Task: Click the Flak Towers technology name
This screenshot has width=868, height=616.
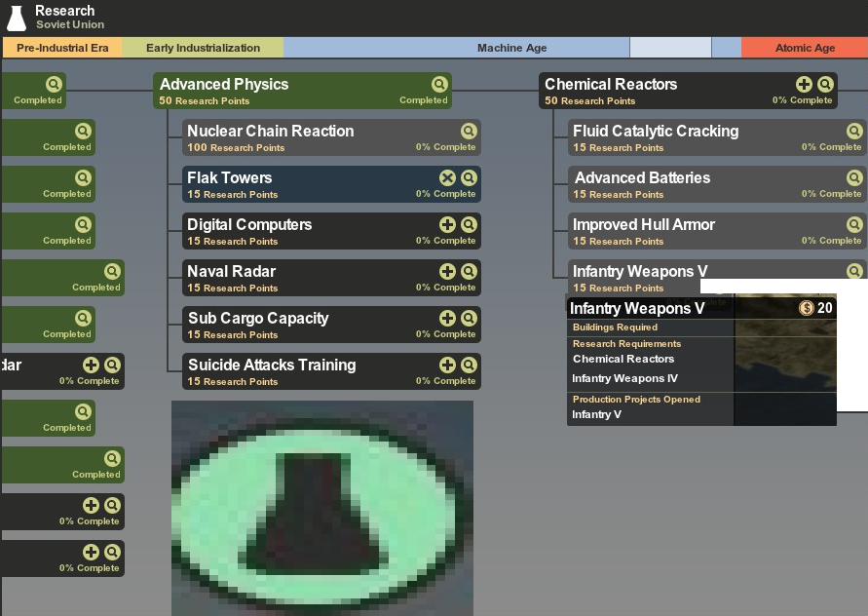Action: pyautogui.click(x=229, y=177)
